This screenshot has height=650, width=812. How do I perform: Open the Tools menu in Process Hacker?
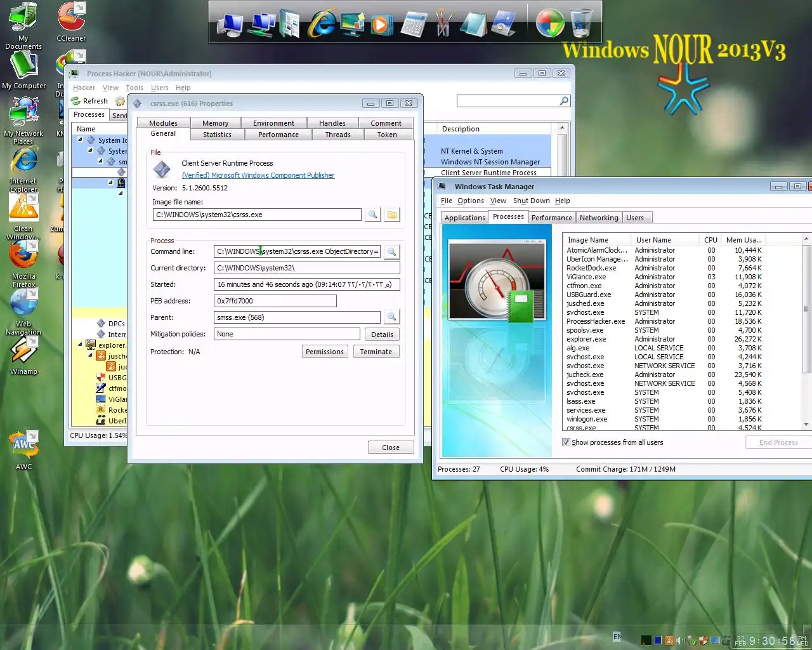(134, 88)
